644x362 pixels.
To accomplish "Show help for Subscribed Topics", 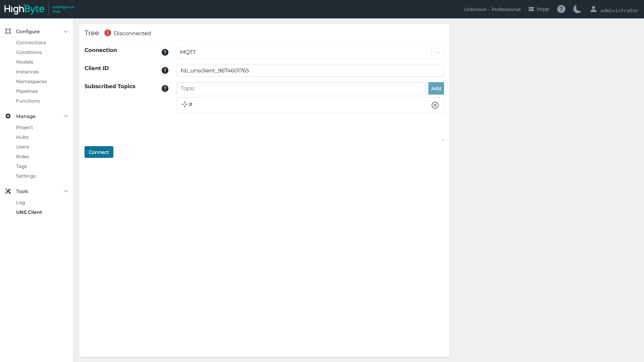I will pos(165,88).
